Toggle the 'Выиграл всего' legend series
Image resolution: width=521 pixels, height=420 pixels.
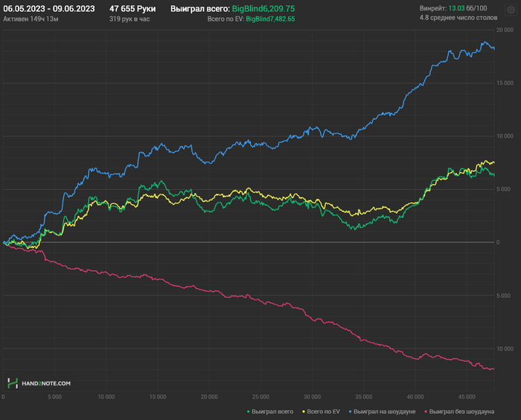270,412
